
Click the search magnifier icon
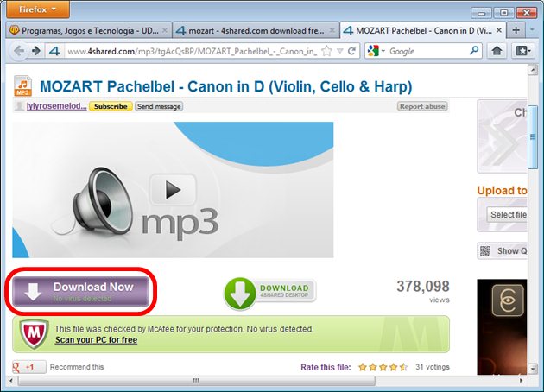474,51
